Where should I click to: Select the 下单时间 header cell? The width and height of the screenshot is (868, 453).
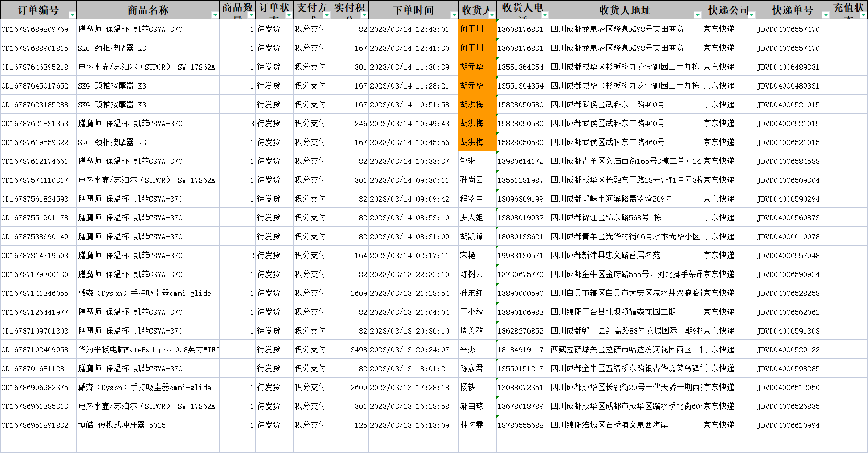[x=413, y=10]
